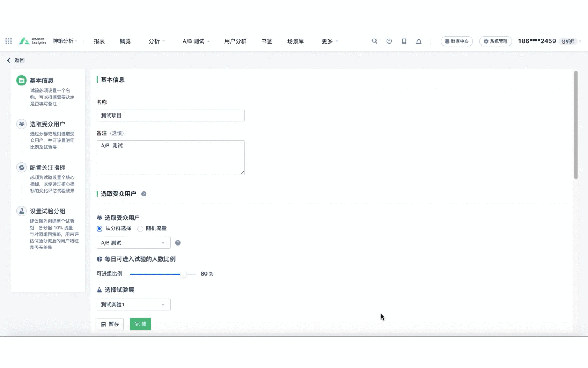Open the 报表 navigation tab
The image size is (588, 368).
(x=99, y=41)
